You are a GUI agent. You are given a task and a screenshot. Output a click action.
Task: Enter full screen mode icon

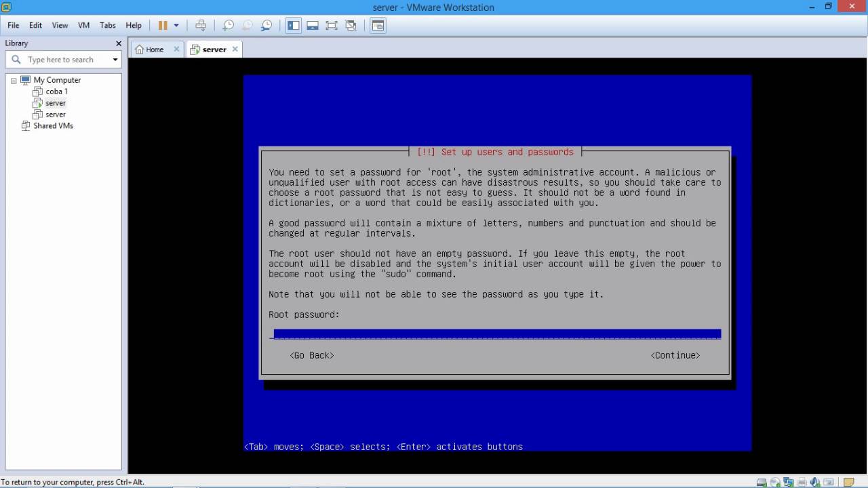click(332, 25)
